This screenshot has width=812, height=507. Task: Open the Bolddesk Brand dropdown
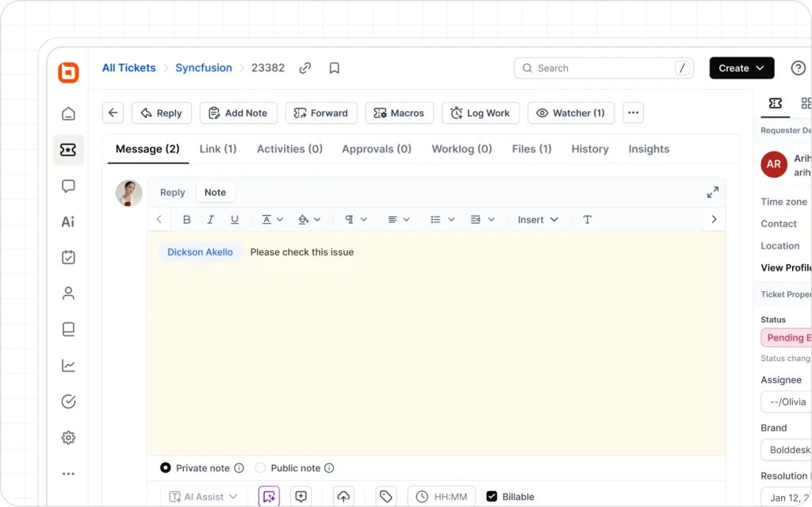pos(786,449)
